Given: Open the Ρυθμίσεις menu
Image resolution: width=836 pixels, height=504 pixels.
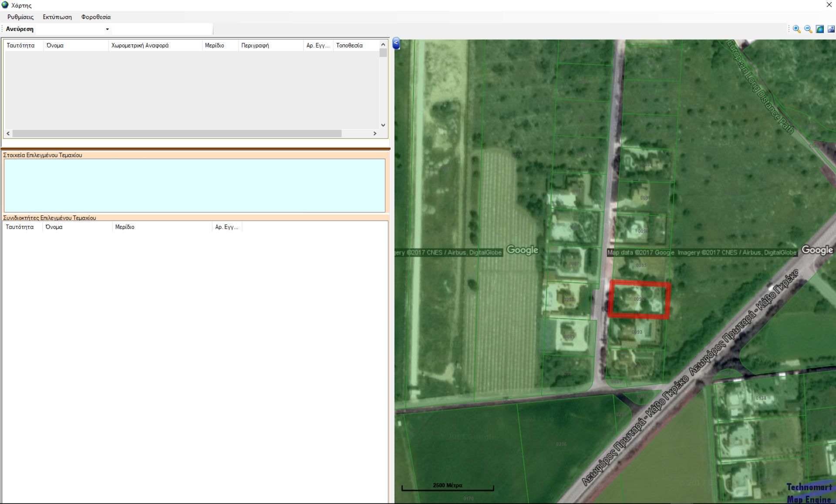Looking at the screenshot, I should coord(20,17).
